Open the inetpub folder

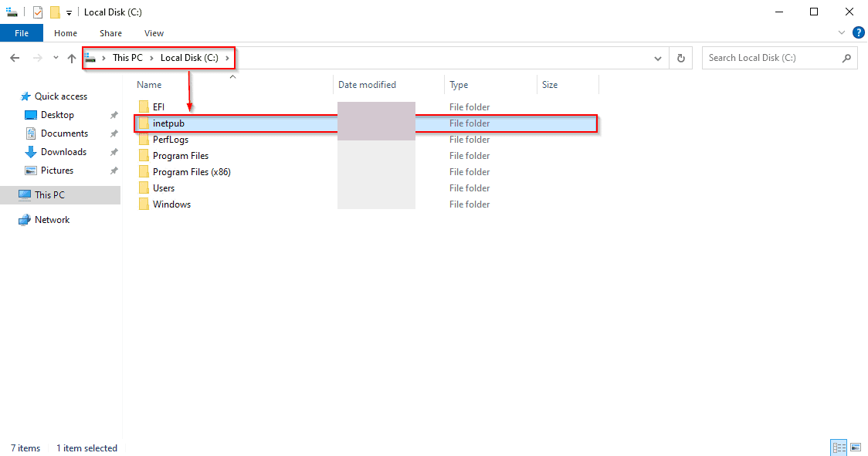point(168,123)
